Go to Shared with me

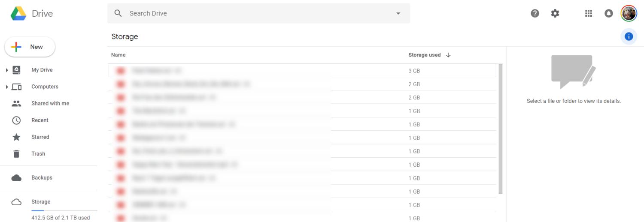(50, 103)
